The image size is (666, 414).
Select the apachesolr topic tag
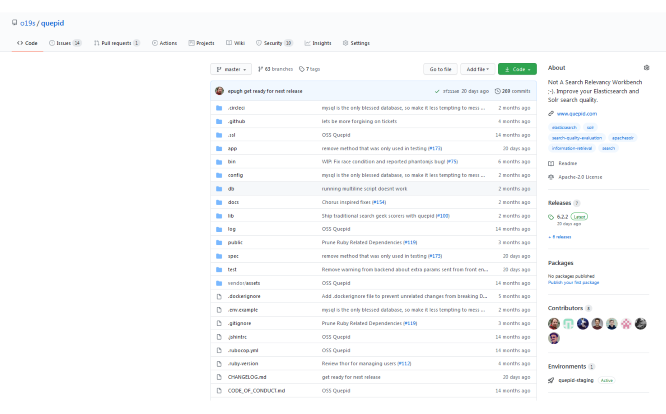[x=623, y=138]
